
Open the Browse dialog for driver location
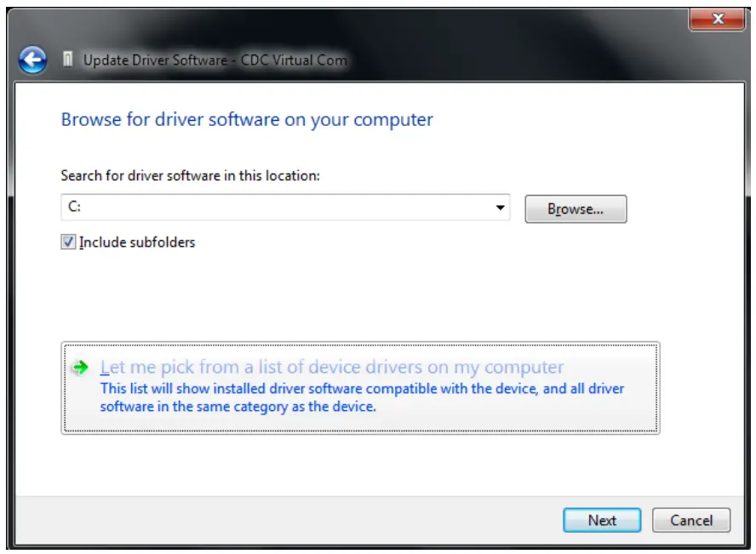[x=575, y=208]
